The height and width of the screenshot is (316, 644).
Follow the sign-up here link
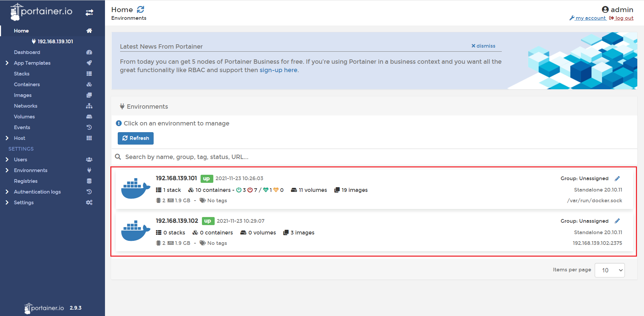pyautogui.click(x=278, y=70)
